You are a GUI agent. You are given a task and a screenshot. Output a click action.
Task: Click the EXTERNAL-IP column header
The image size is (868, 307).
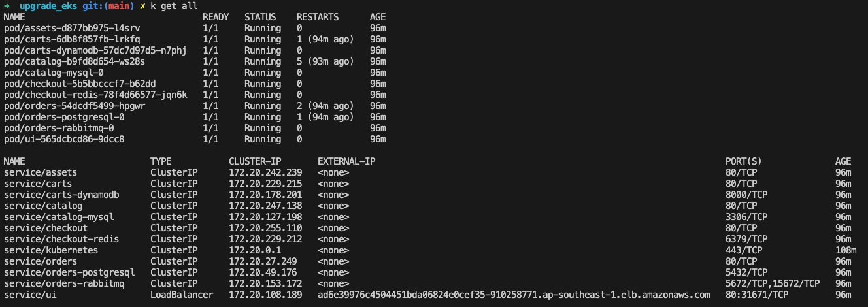[x=346, y=161]
